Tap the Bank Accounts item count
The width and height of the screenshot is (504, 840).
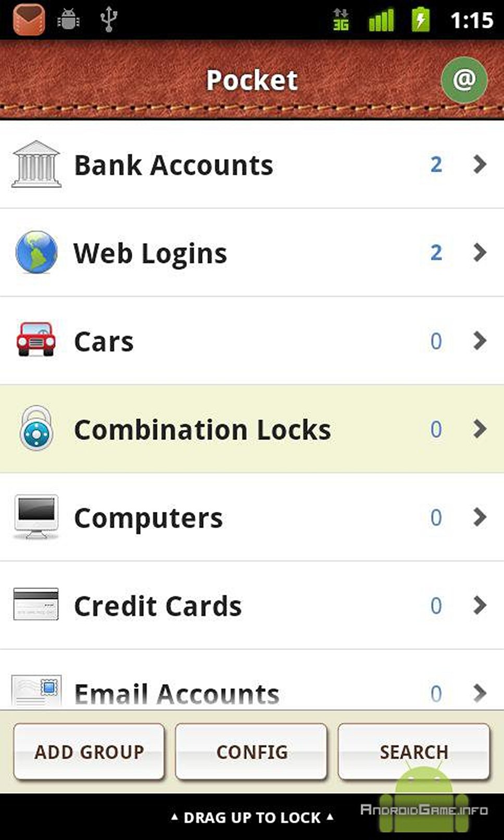436,165
